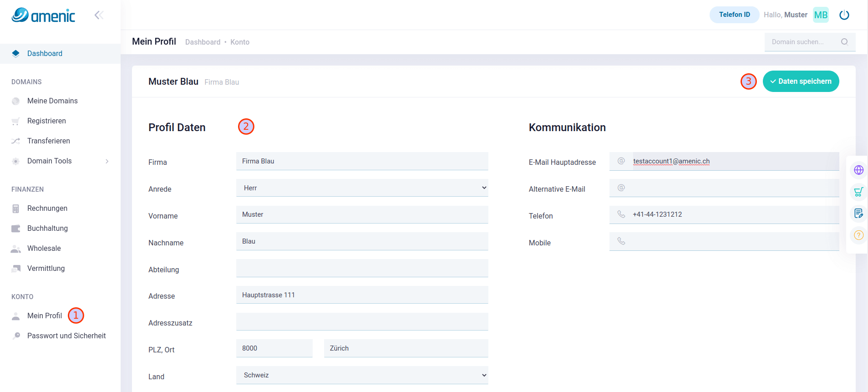Image resolution: width=868 pixels, height=392 pixels.
Task: Open the document edit quick-action icon
Action: (858, 213)
